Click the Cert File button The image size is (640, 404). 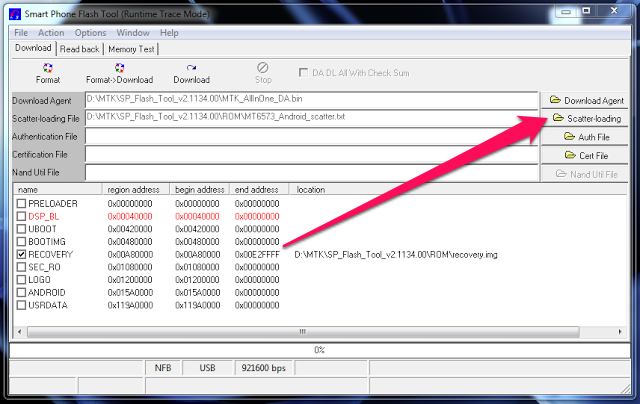pos(585,155)
